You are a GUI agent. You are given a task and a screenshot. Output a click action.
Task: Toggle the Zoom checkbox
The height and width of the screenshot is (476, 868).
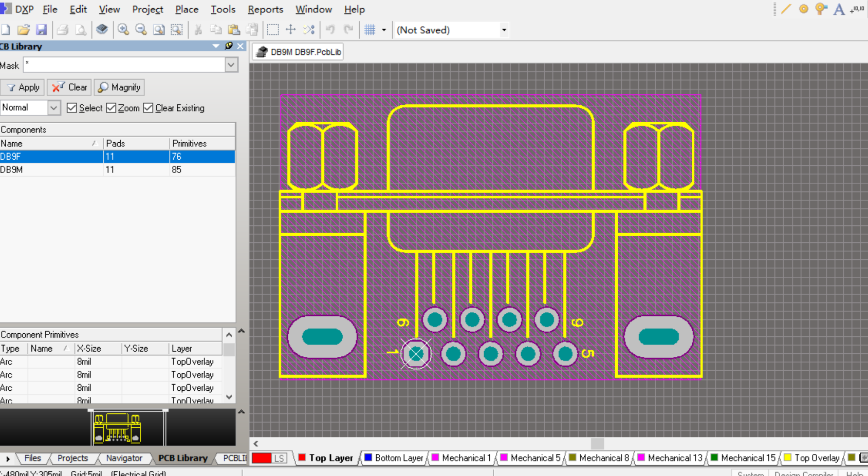pos(111,108)
